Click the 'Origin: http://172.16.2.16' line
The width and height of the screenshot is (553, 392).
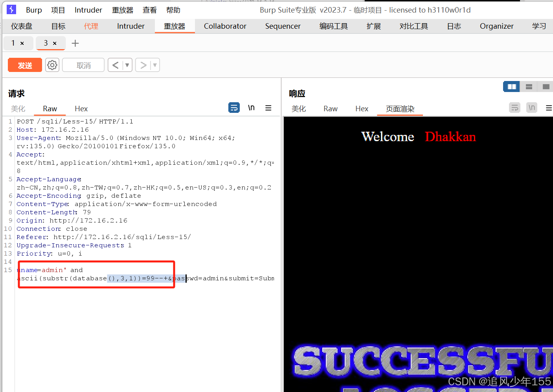pos(72,221)
